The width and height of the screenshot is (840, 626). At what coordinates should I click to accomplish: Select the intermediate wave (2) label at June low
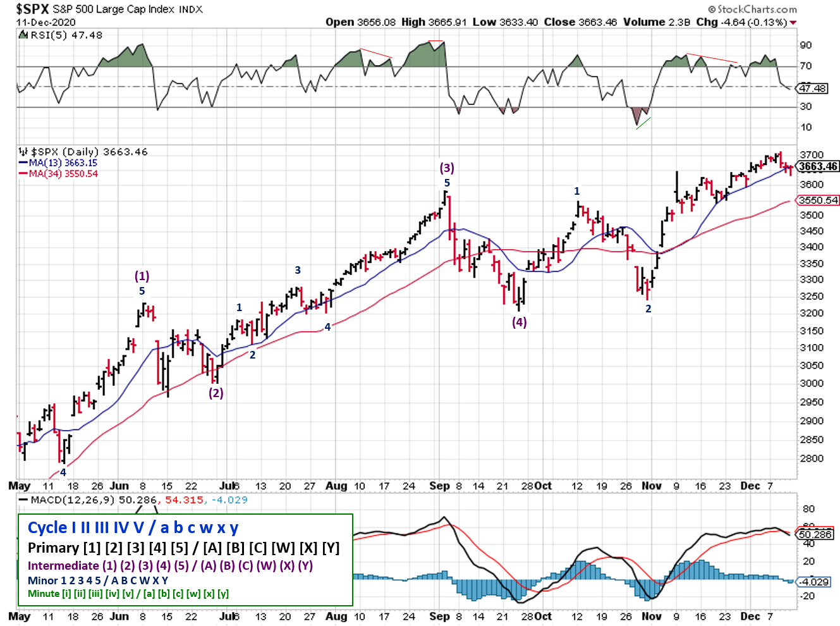click(x=216, y=393)
